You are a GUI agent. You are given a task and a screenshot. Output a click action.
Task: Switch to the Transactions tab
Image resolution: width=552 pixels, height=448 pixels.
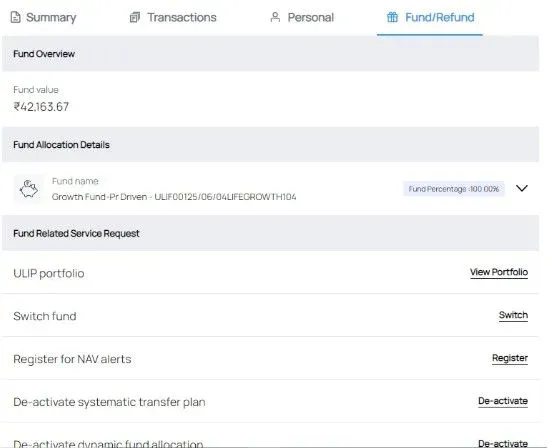tap(173, 17)
